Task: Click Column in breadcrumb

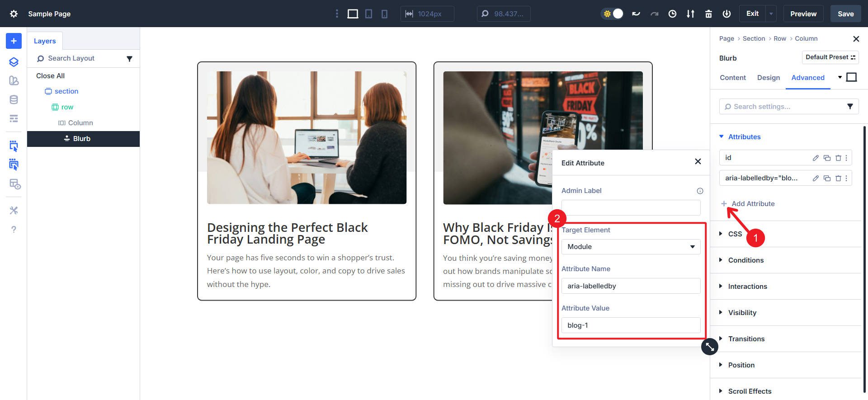Action: (806, 38)
